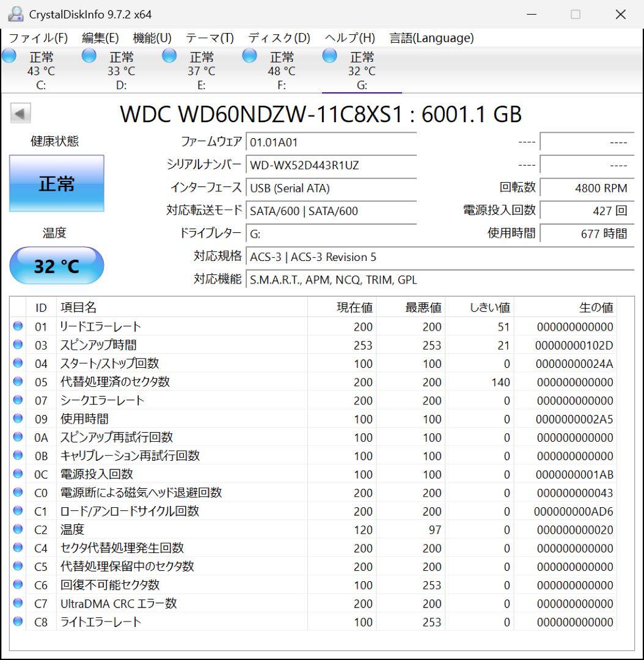Click the status indicator circle for drive E:
The image size is (644, 660).
169,56
